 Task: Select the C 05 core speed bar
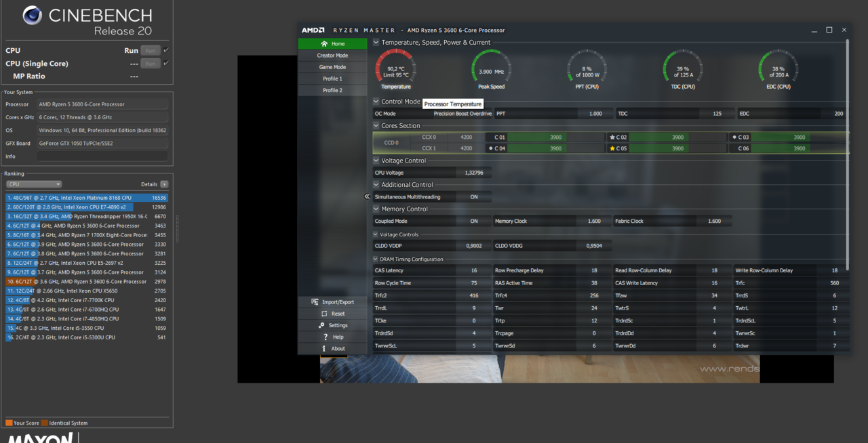[x=677, y=148]
